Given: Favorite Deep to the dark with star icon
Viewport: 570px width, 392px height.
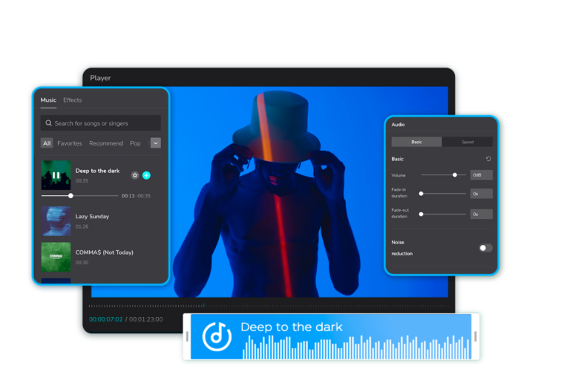Looking at the screenshot, I should [135, 175].
